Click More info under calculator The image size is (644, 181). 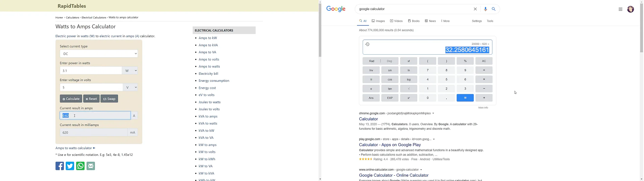click(483, 108)
